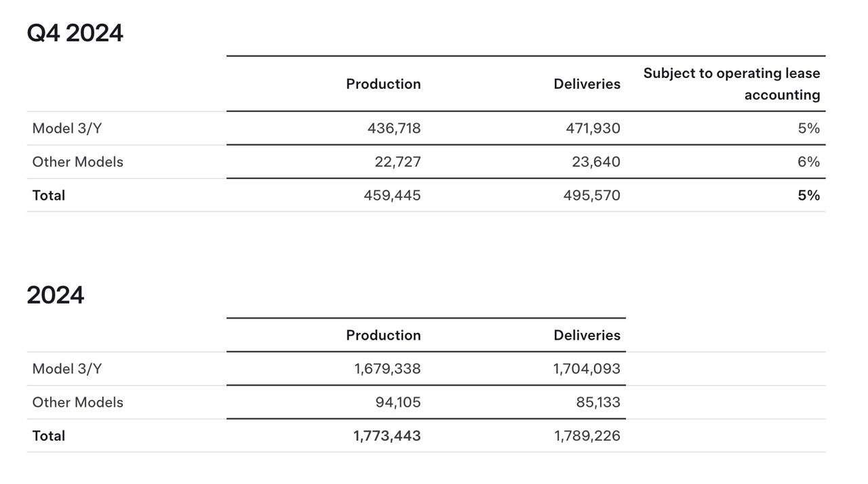The width and height of the screenshot is (868, 484).
Task: Click the Q4 Model 3/Y production value 436,718
Action: pyautogui.click(x=394, y=128)
